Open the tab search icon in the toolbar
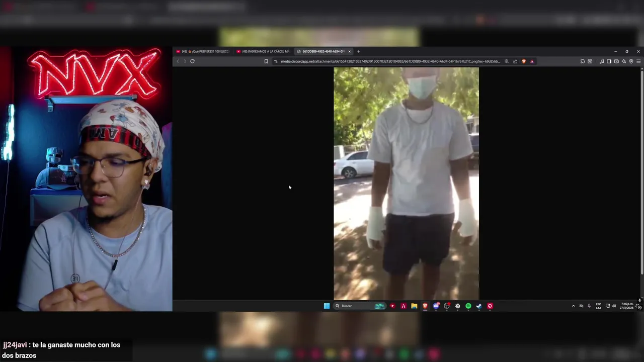The height and width of the screenshot is (362, 644). tap(590, 61)
